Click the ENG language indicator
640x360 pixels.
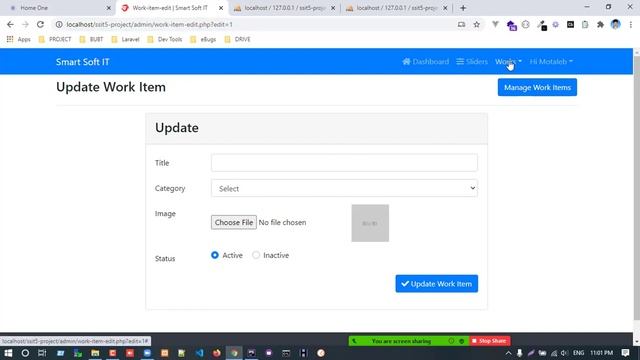[578, 353]
